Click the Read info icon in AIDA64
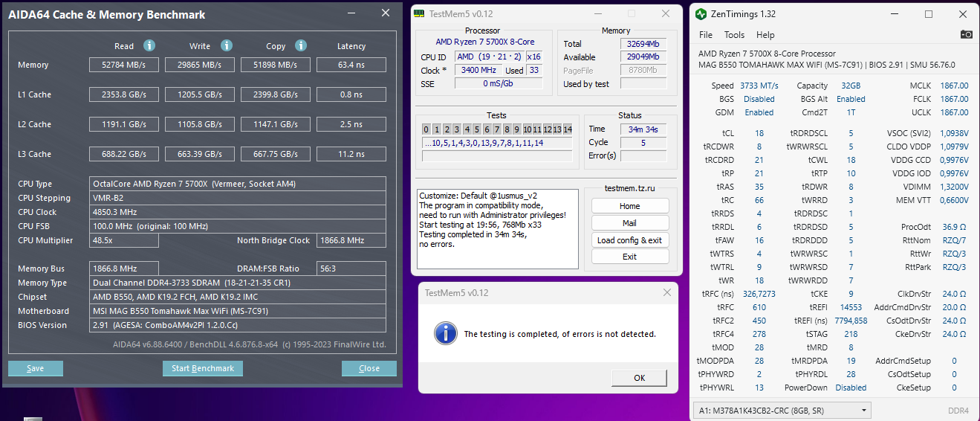Viewport: 980px width, 421px height. coord(149,45)
